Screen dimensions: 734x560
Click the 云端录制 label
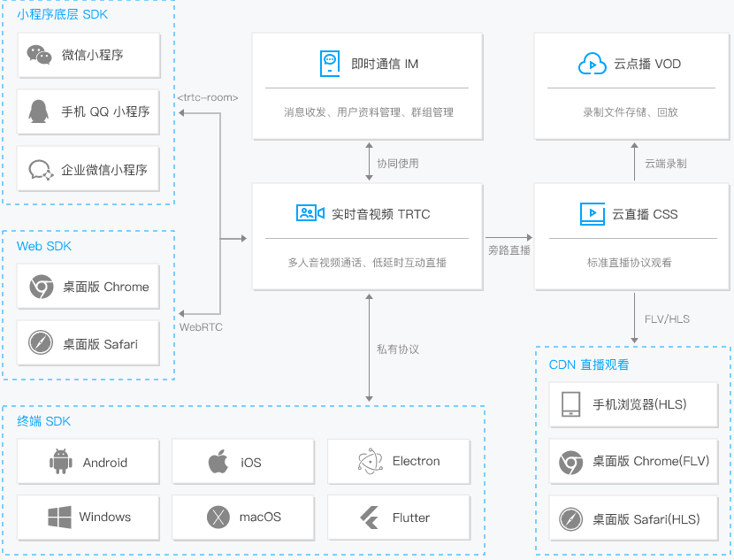coord(666,164)
